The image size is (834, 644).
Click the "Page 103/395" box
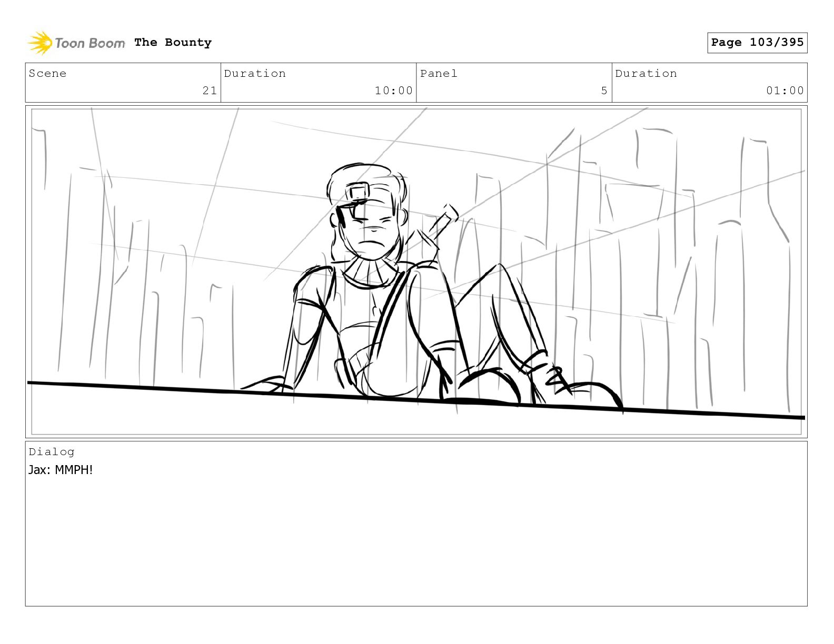757,43
